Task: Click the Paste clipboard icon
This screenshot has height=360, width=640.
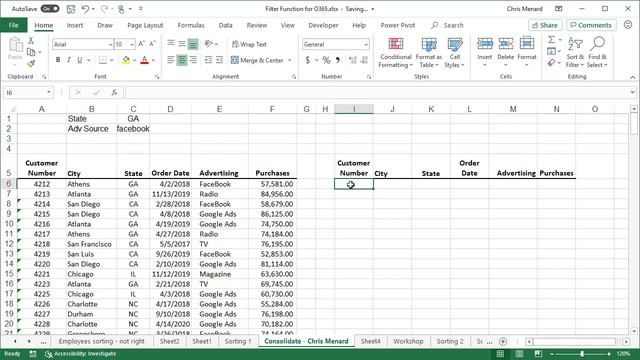Action: point(15,45)
